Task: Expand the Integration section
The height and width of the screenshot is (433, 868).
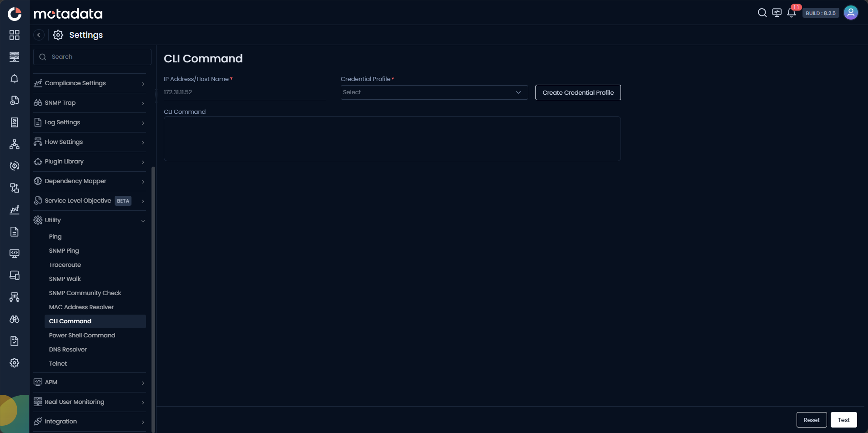Action: point(90,422)
